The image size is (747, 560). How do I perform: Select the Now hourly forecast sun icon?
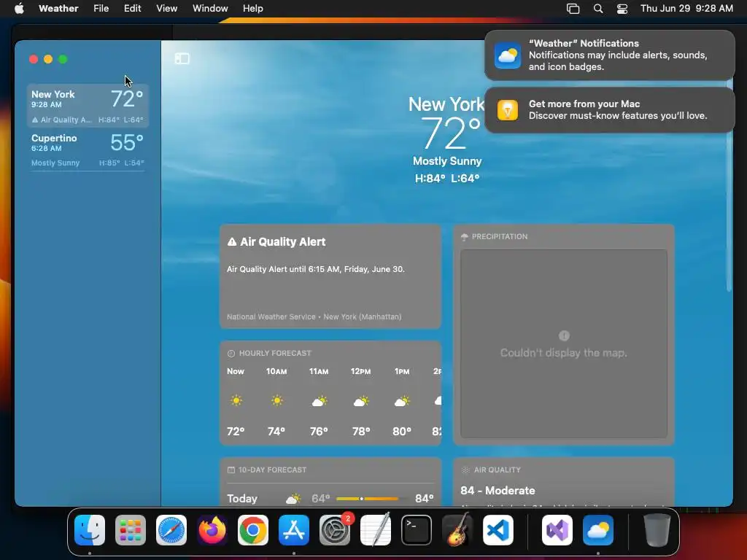pos(236,400)
